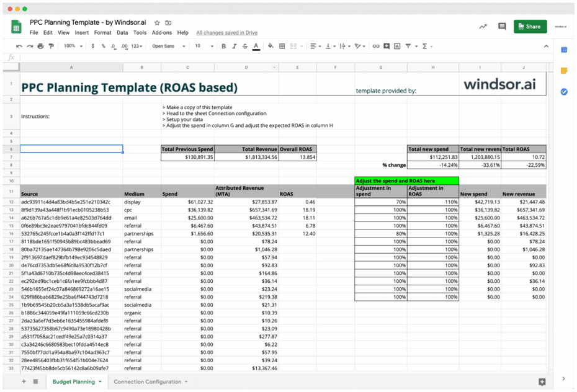Increase decimal places icon

(x=124, y=46)
